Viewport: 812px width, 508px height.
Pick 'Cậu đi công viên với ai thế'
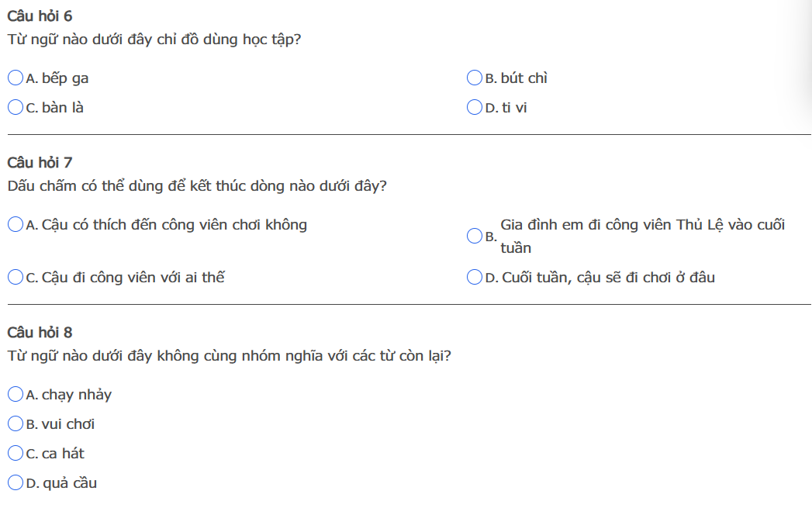tap(16, 277)
